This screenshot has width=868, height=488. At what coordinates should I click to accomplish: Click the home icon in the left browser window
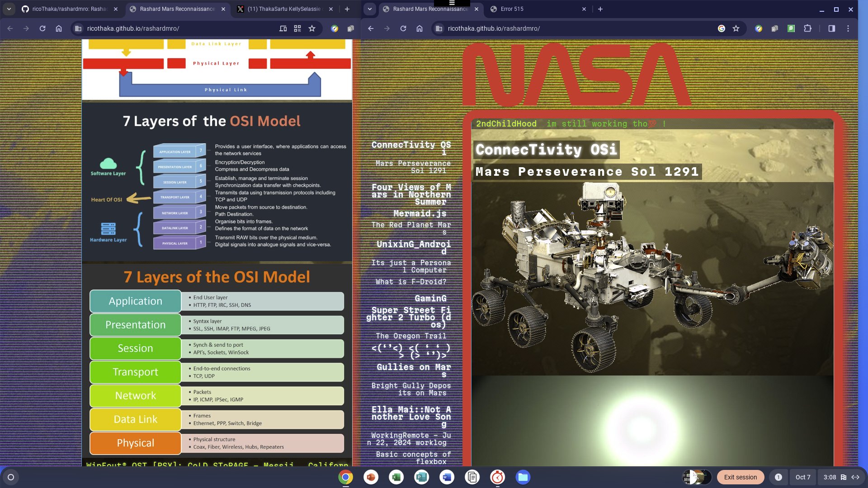tap(59, 28)
